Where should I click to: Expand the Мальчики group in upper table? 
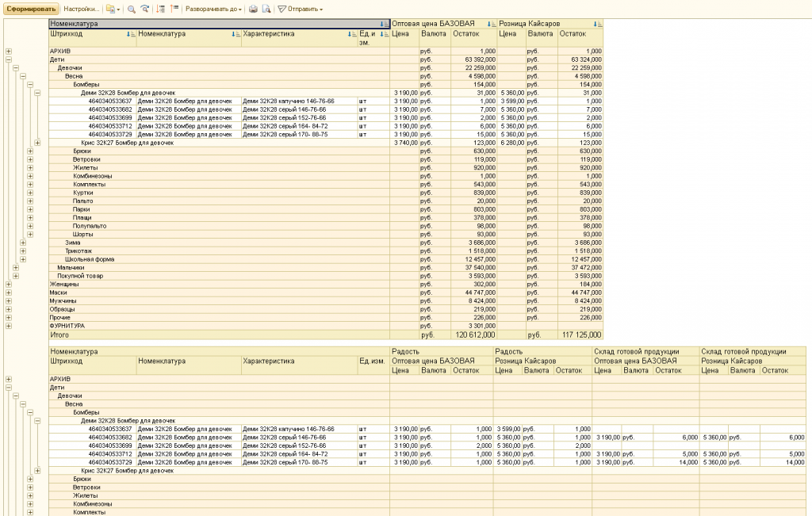[16, 268]
